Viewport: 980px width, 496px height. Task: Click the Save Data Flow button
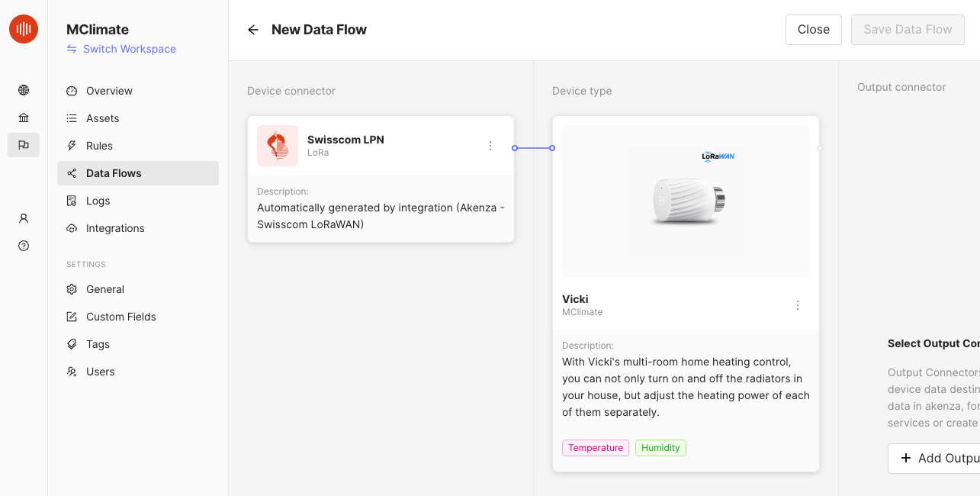pos(908,30)
